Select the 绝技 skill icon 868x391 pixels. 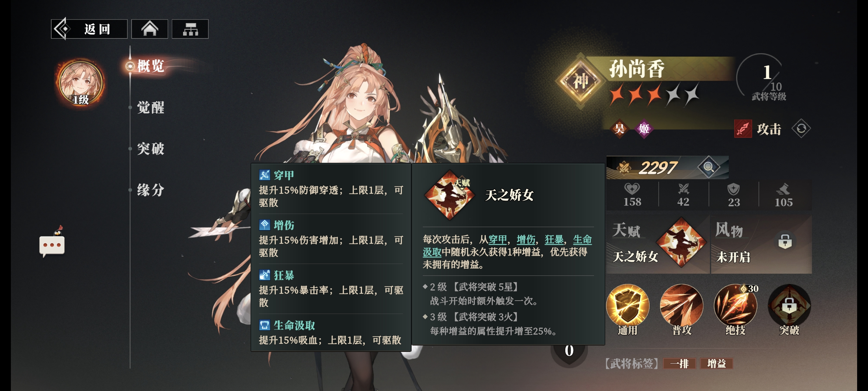tap(735, 306)
